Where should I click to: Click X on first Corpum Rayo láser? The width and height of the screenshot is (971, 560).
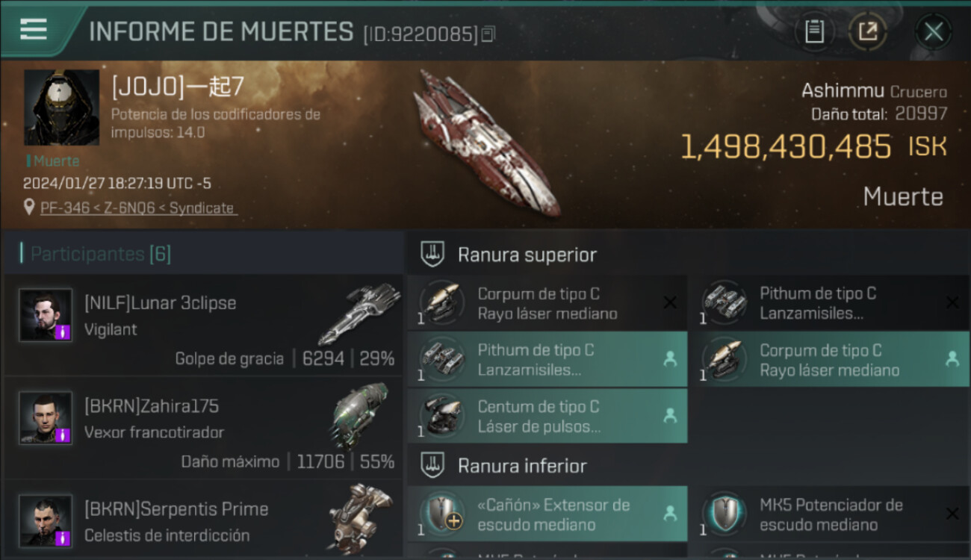pyautogui.click(x=670, y=302)
